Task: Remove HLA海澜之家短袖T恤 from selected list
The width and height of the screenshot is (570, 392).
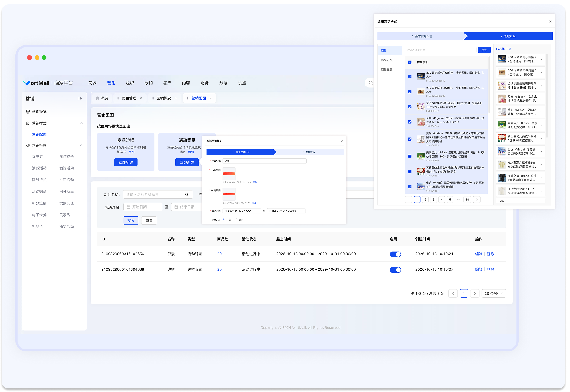Action: (541, 165)
